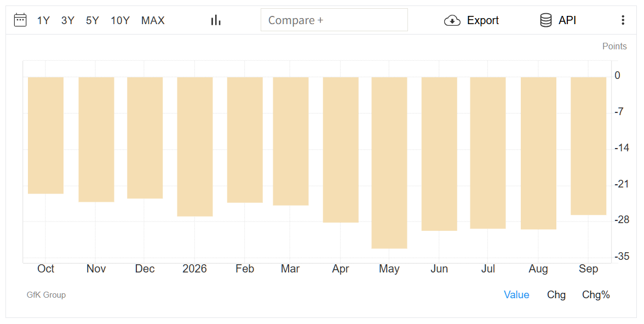Open the three-dot more options menu
The height and width of the screenshot is (324, 644).
(623, 20)
